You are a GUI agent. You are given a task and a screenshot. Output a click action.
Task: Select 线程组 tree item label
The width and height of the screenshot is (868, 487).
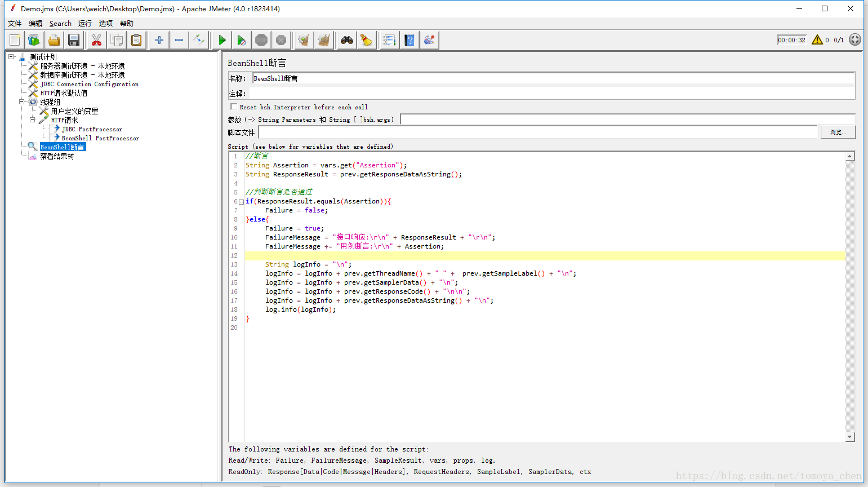[50, 102]
